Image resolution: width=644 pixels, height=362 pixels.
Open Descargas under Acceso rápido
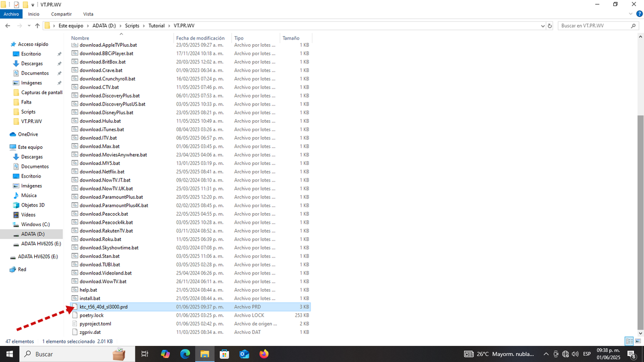[32, 63]
